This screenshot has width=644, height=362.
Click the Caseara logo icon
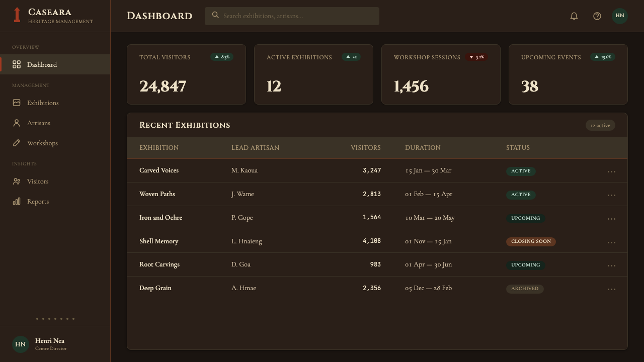17,15
